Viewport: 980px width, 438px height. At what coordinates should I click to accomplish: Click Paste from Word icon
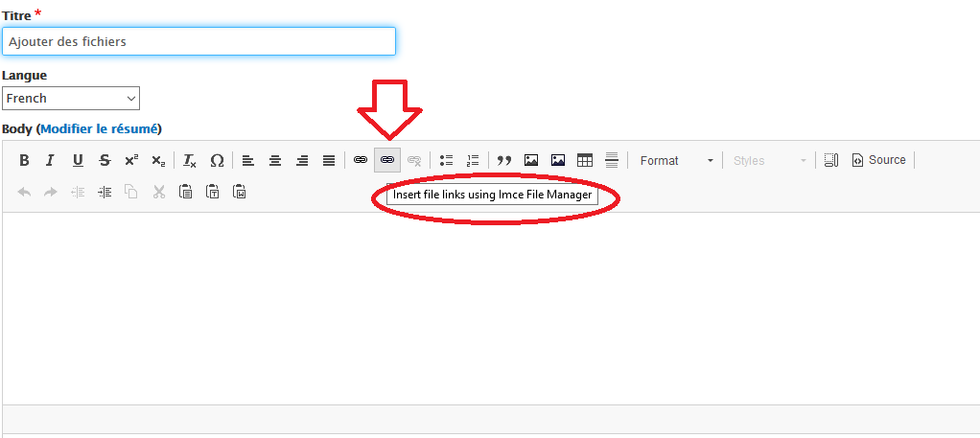click(x=240, y=193)
